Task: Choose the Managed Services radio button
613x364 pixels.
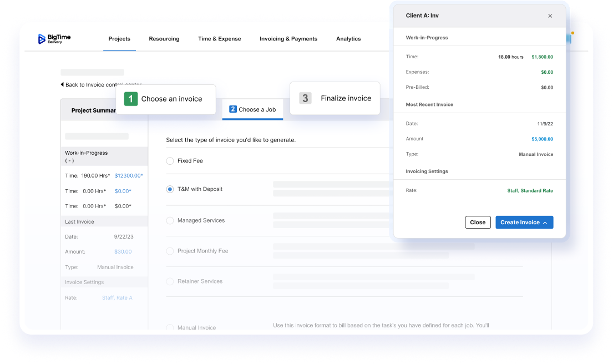Action: [x=170, y=220]
